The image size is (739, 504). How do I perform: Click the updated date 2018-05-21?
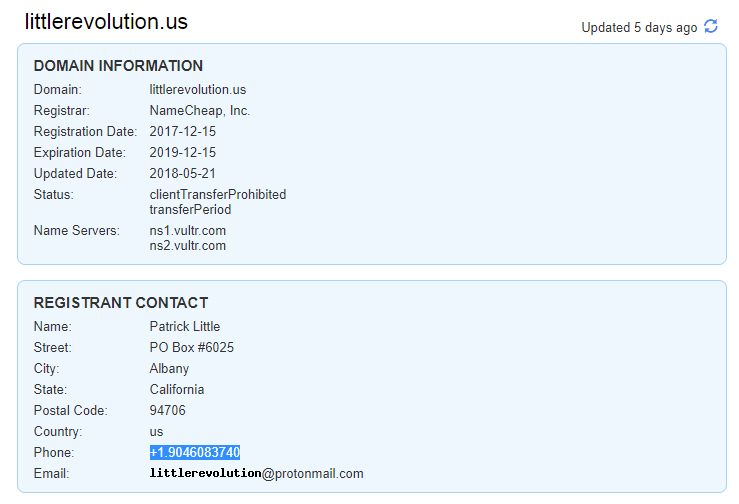[x=183, y=174]
